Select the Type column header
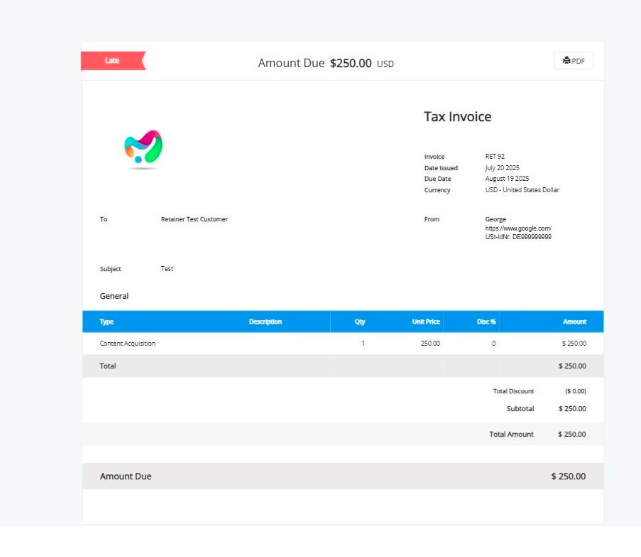Screen dimensions: 641x557 pos(106,322)
